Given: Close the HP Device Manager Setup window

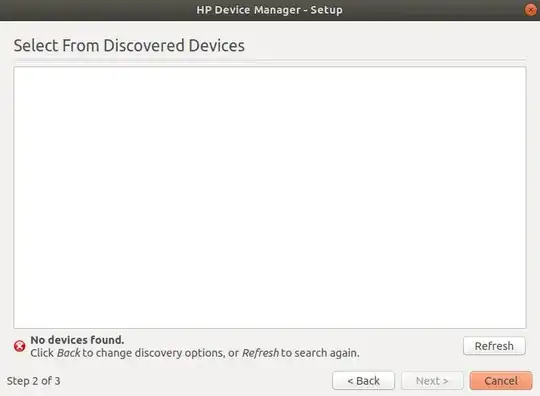Looking at the screenshot, I should [531, 10].
